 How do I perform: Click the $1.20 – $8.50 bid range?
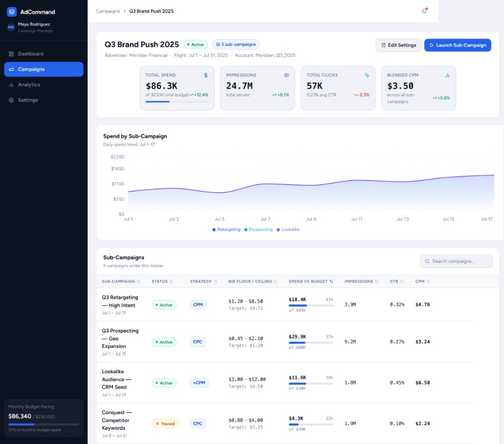[x=246, y=301]
